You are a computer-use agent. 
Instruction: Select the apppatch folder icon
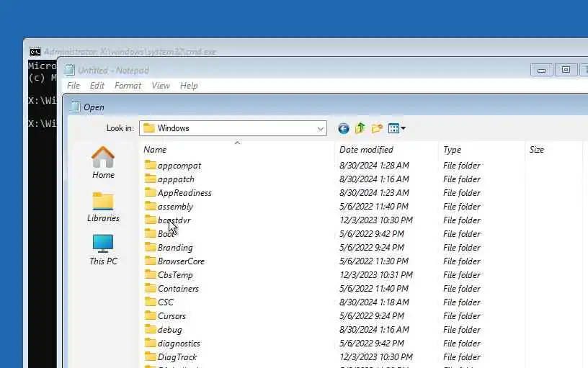tap(151, 179)
